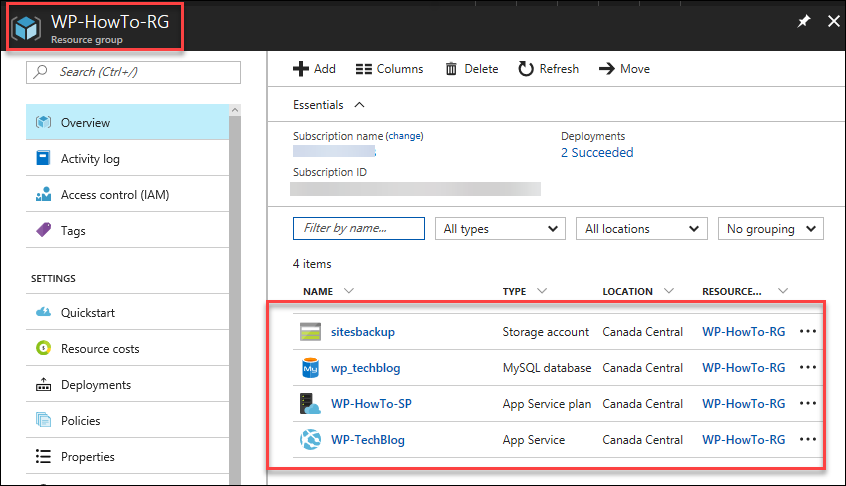Click the RESOURCE... column sort chevron
Screen dimensions: 846x486
coord(783,291)
